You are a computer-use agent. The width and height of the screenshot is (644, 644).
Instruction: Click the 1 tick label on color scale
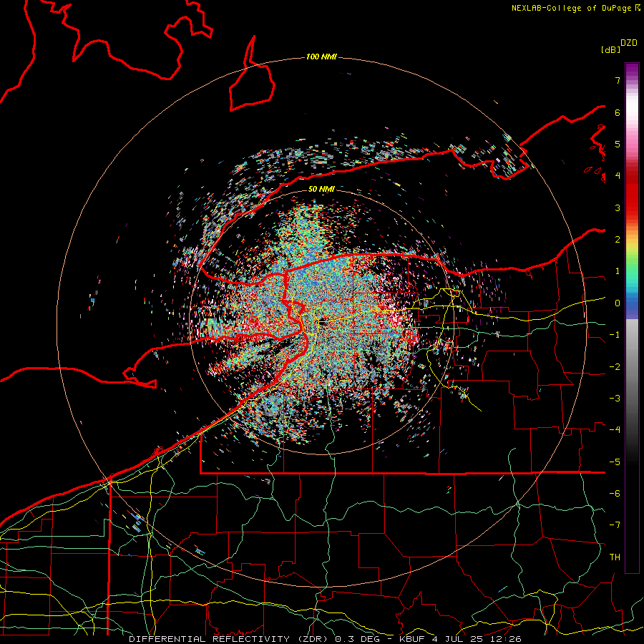coord(618,271)
